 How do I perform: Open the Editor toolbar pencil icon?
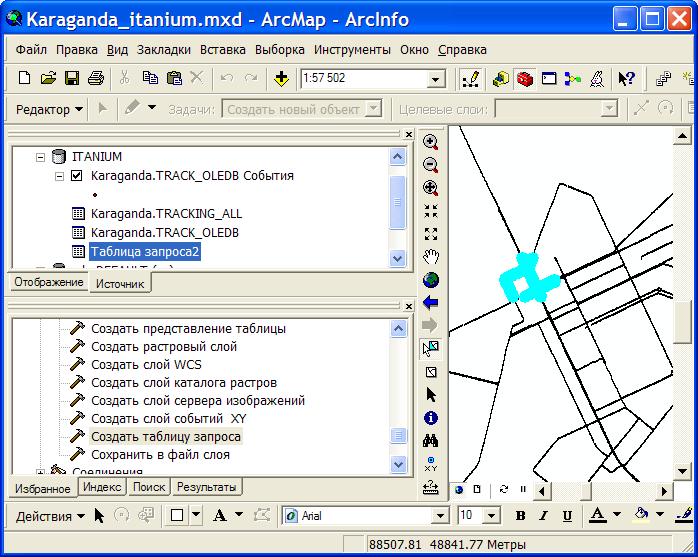(x=471, y=79)
